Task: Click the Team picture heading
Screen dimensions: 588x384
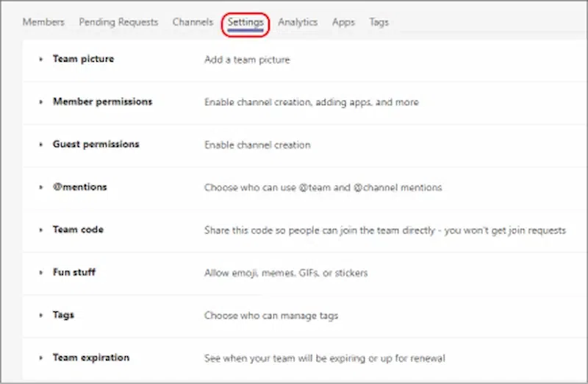Action: point(83,59)
